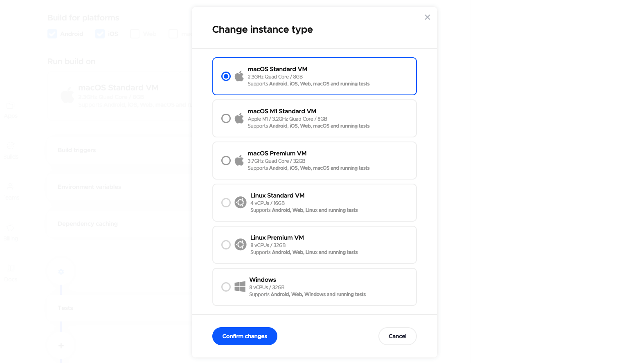This screenshot has height=364, width=630.
Task: Uncheck the Android platform checkbox
Action: coord(52,34)
